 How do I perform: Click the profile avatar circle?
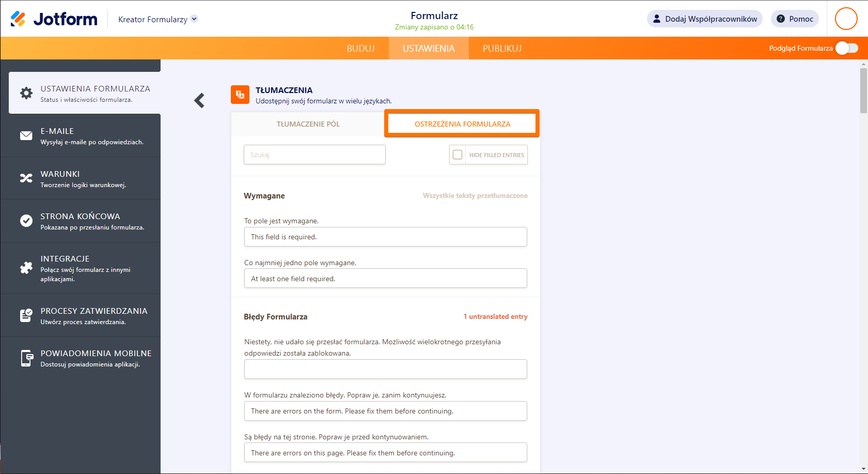(x=846, y=19)
